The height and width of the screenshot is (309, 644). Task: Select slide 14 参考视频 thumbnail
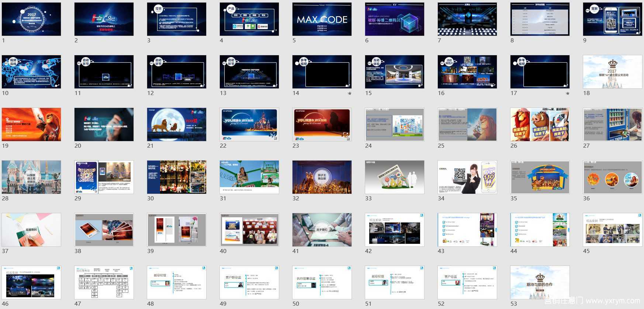tap(322, 72)
